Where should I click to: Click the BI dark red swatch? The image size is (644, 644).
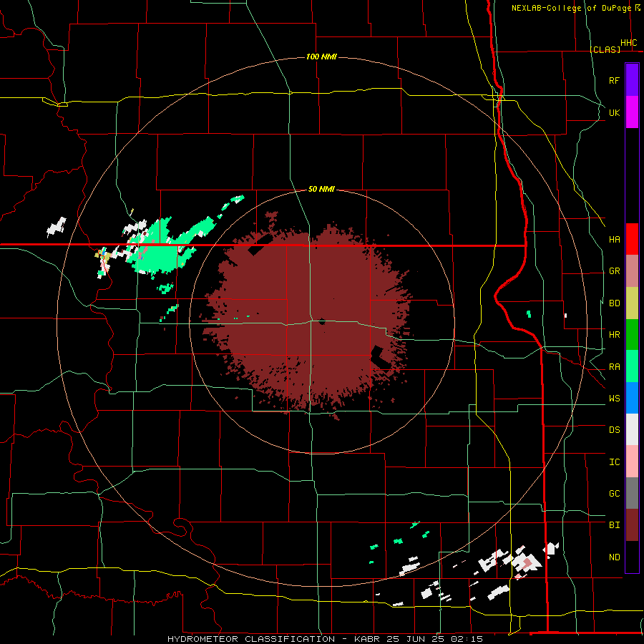632,525
